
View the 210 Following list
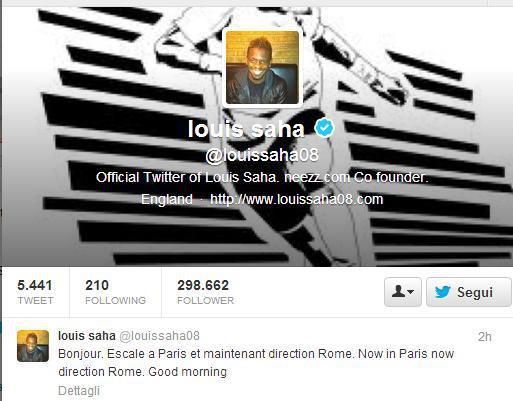[115, 292]
